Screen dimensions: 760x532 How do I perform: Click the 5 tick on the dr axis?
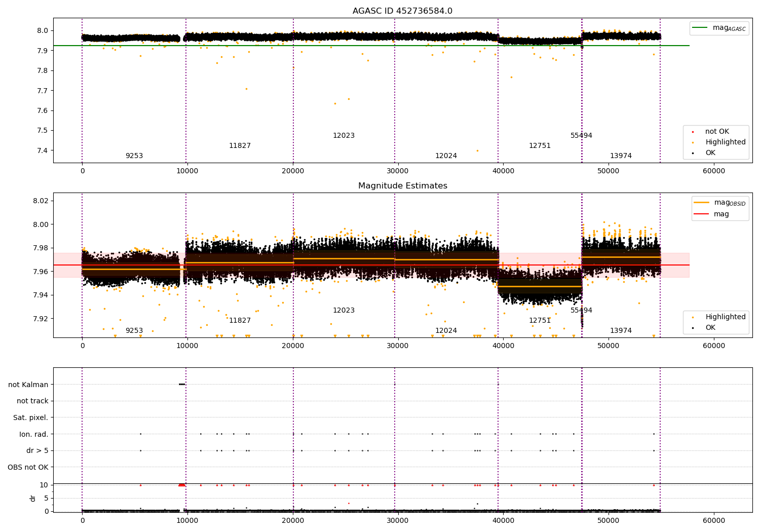point(46,498)
